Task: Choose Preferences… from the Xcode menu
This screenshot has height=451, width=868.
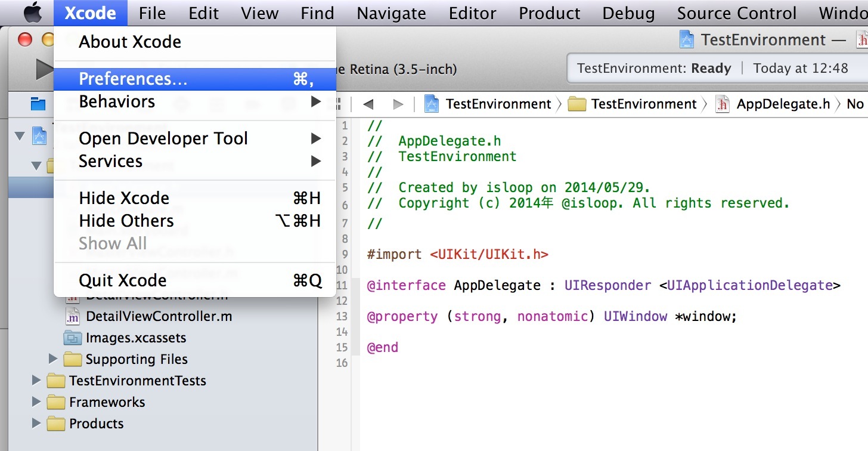Action: [195, 79]
